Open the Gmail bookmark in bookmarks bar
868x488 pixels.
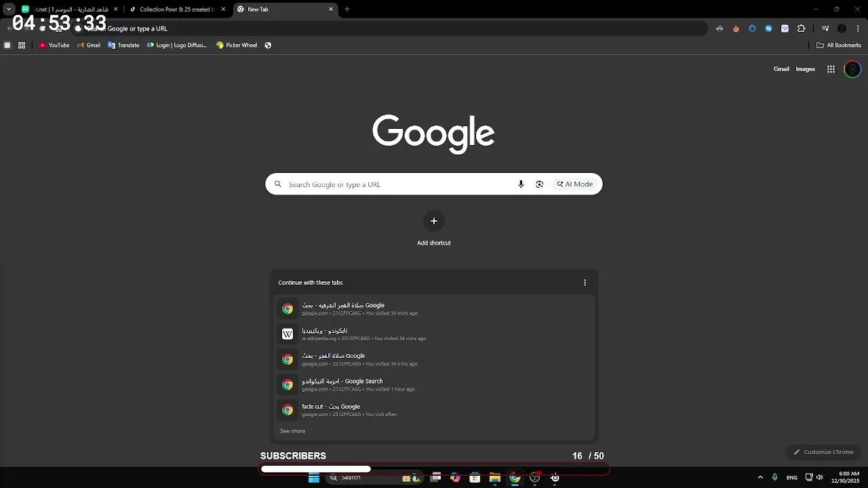click(x=89, y=45)
